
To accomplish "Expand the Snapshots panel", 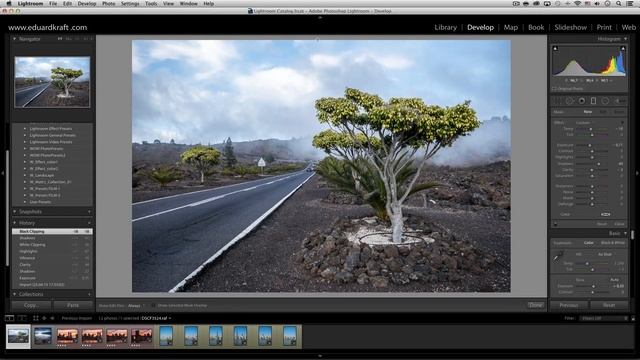I will click(x=15, y=212).
